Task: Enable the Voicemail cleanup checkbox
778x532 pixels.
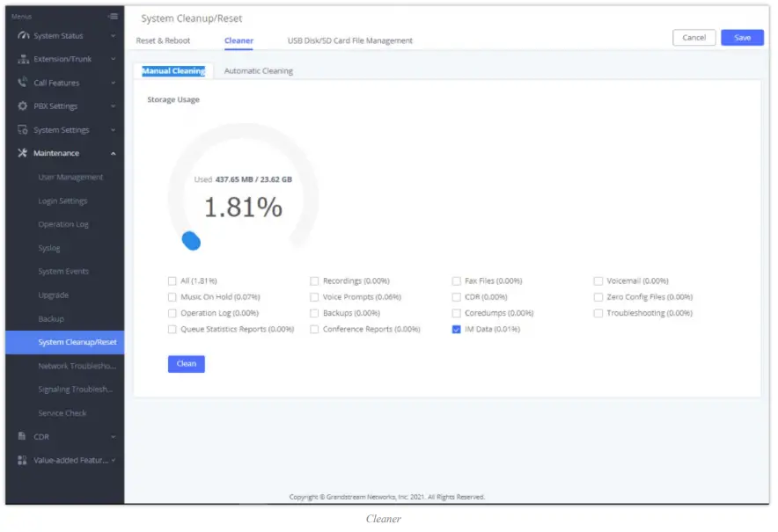Action: click(x=598, y=281)
